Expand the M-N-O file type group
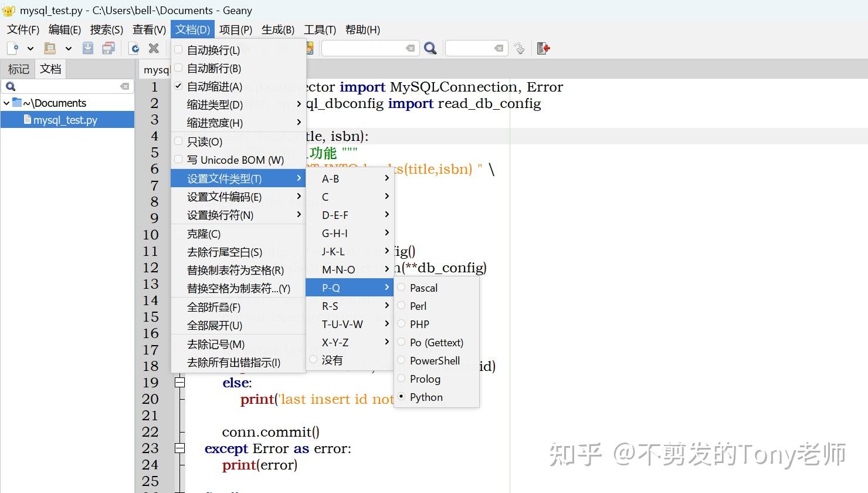Image resolution: width=868 pixels, height=493 pixels. (349, 269)
